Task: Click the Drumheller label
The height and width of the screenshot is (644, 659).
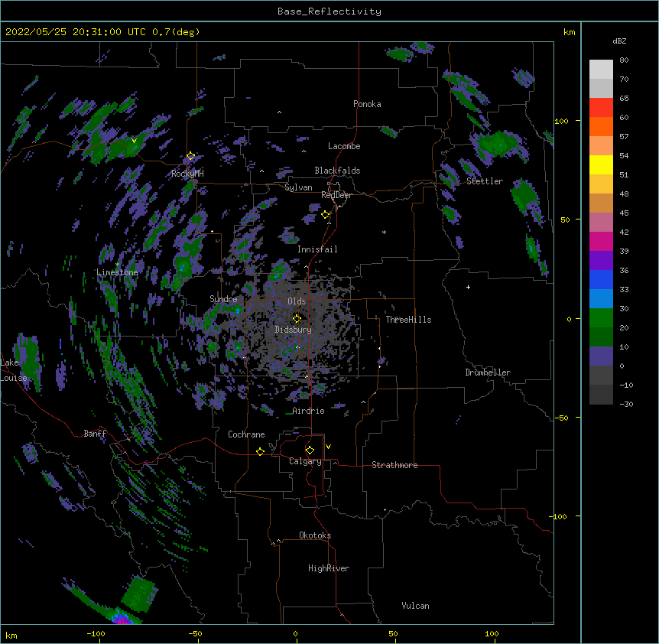Action: point(488,372)
